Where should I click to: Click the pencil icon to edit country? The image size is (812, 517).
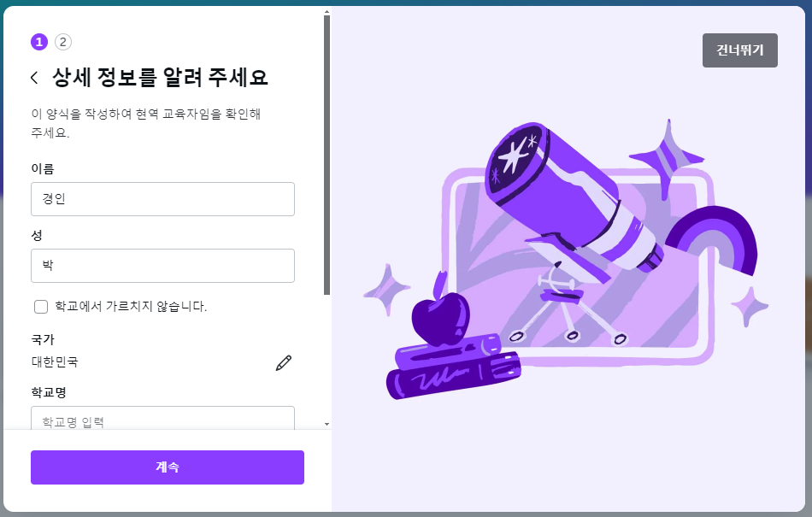pos(283,363)
